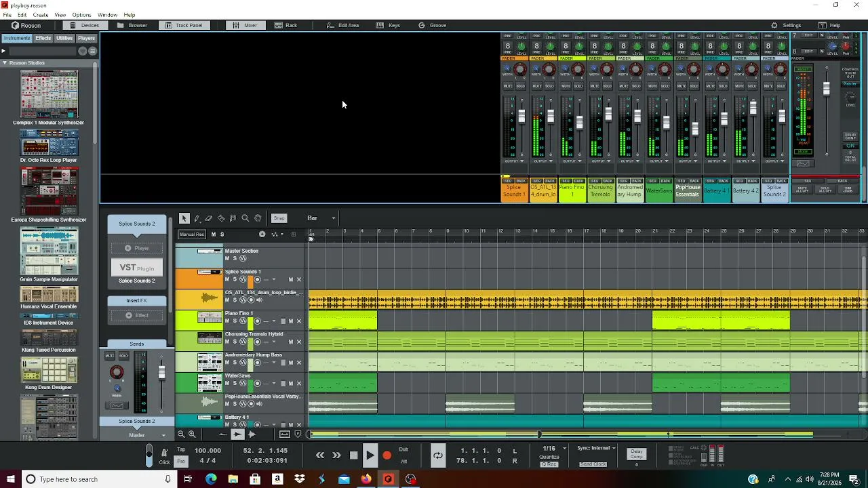This screenshot has height=488, width=868.
Task: Toggle the Rack view
Action: point(286,25)
